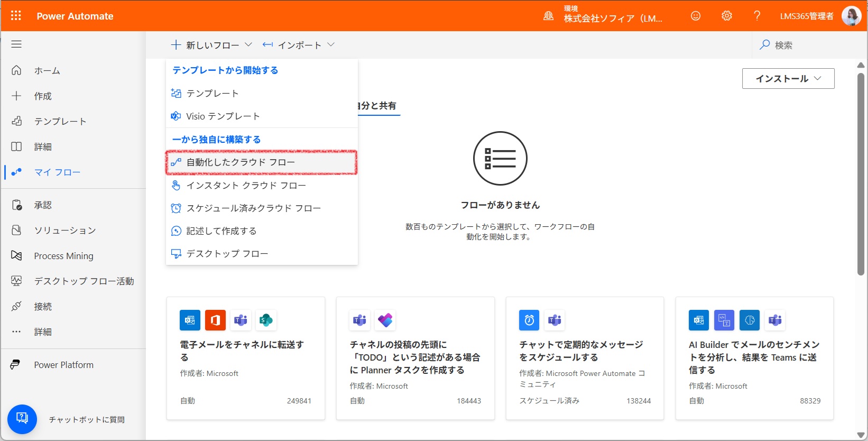
Task: Click the search magnifier icon
Action: pos(764,45)
